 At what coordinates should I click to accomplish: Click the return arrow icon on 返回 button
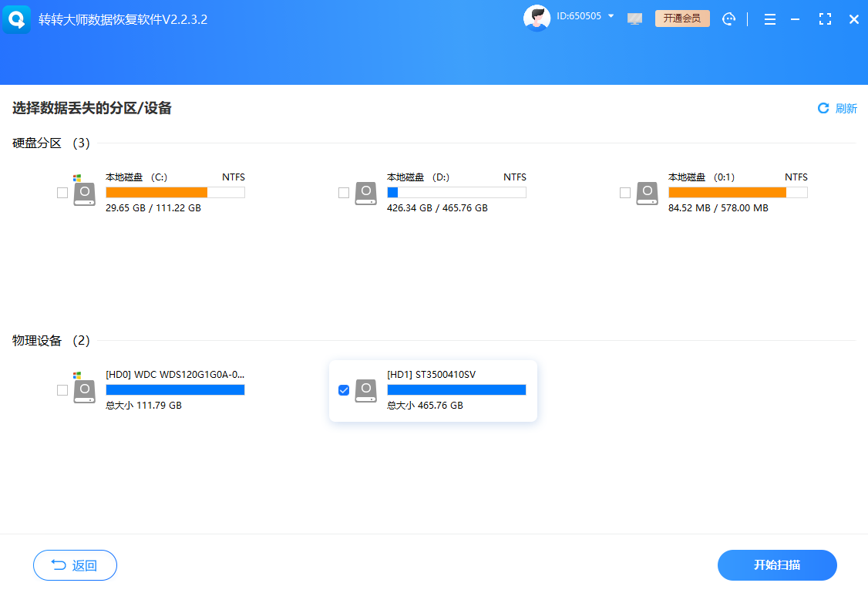point(59,565)
